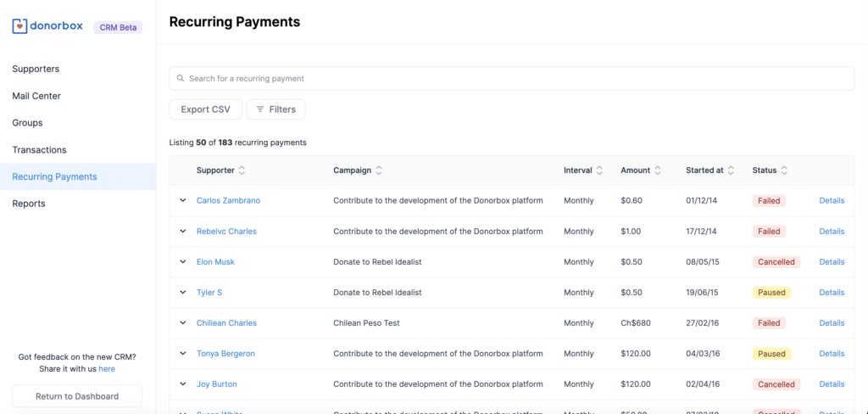Click the Export CSV button
Screen dimensions: 868x414
205,109
